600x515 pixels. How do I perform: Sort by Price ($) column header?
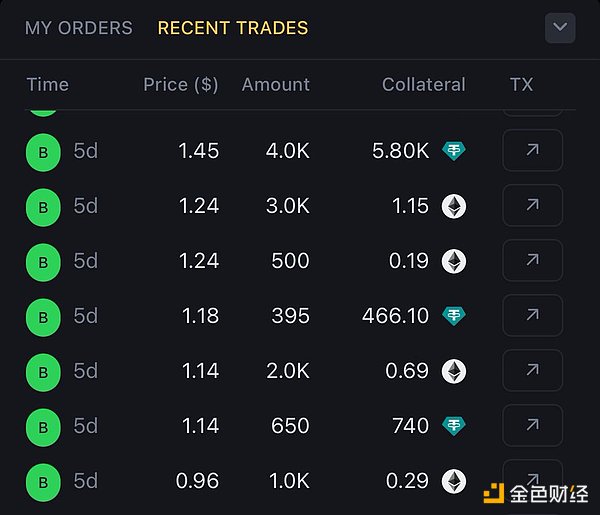pos(181,85)
